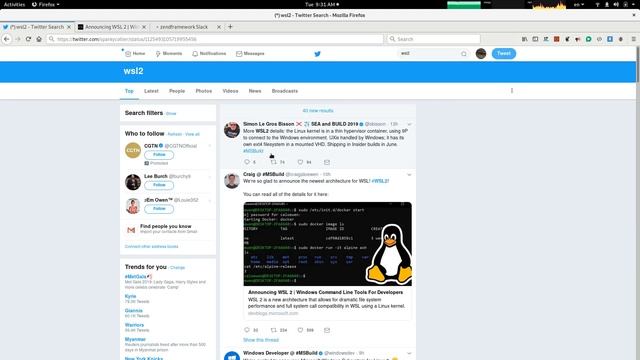640x360 pixels.
Task: Open Messages in Twitter navbar
Action: pos(250,53)
